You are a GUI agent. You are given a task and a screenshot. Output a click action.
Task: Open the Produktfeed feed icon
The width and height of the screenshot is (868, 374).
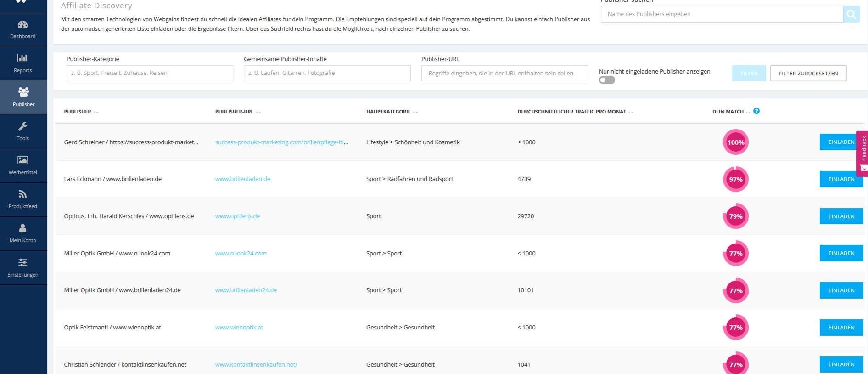[x=22, y=194]
